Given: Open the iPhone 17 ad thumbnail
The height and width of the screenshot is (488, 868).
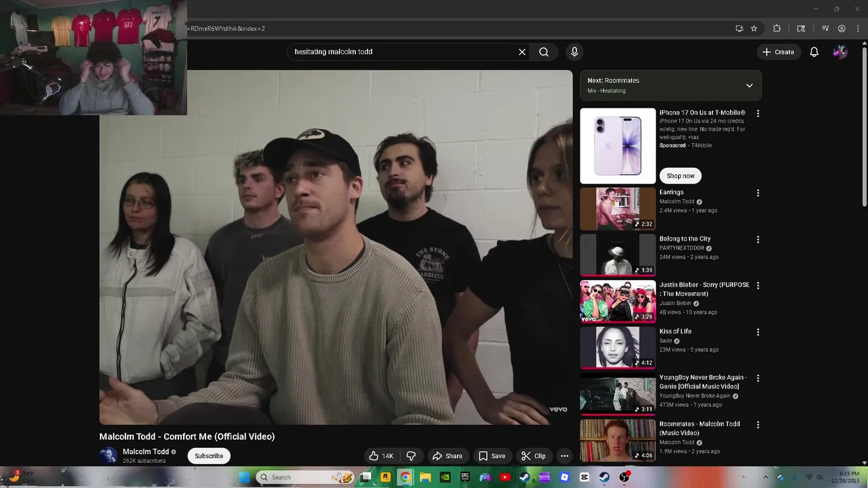Looking at the screenshot, I should click(618, 146).
